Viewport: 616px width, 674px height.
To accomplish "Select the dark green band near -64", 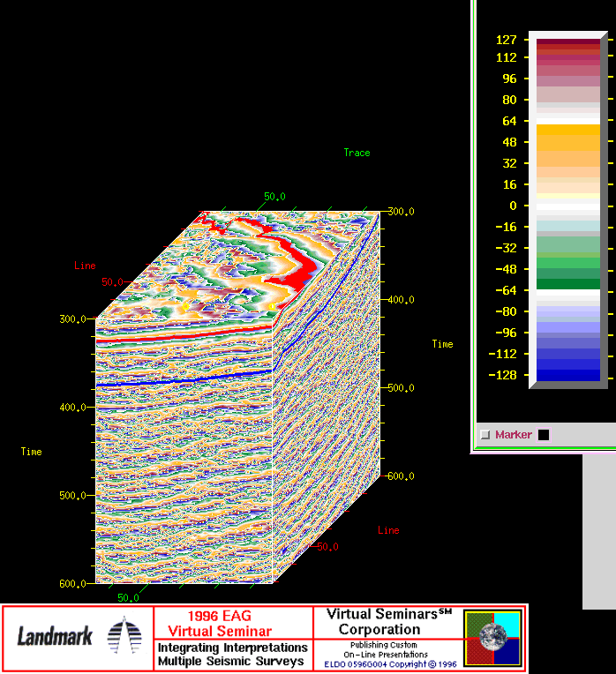I will click(567, 284).
